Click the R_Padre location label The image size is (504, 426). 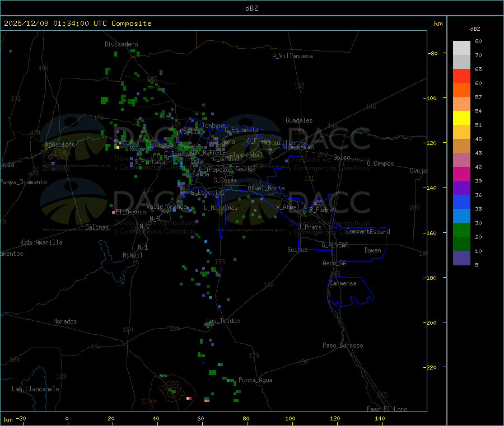point(321,210)
